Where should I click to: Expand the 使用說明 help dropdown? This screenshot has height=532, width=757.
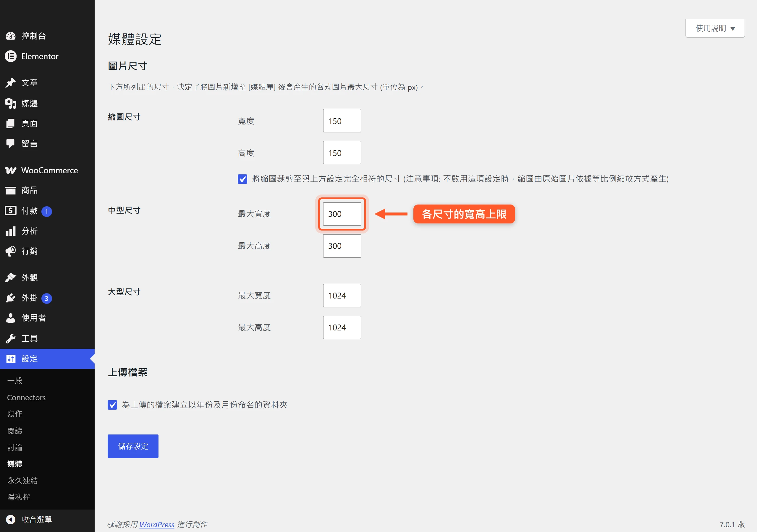point(715,28)
